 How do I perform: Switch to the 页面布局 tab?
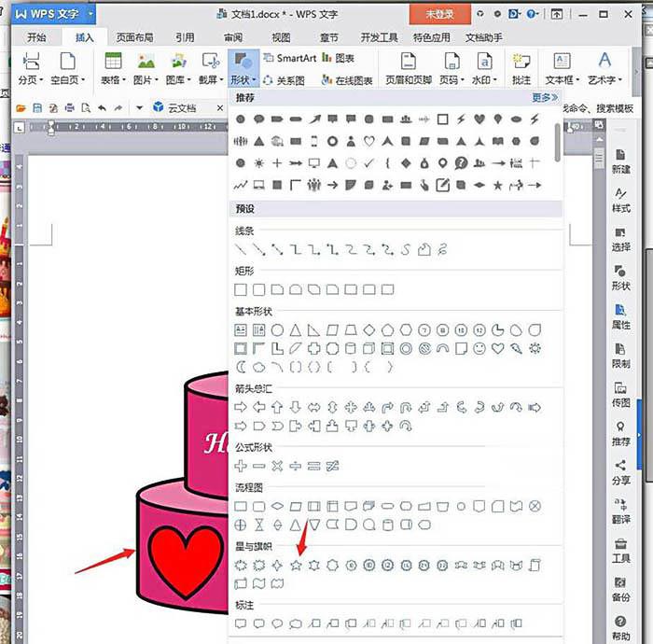134,37
